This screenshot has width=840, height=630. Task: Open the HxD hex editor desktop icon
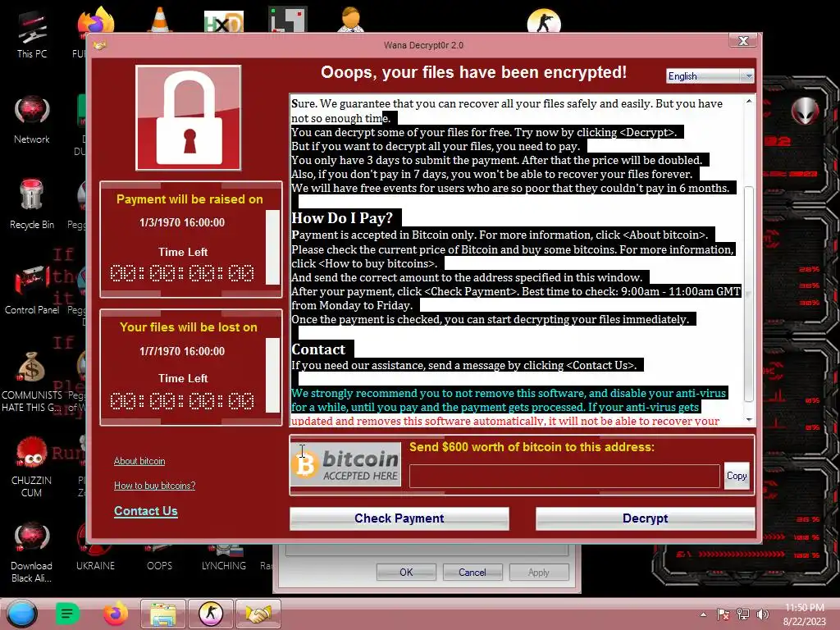pyautogui.click(x=224, y=22)
